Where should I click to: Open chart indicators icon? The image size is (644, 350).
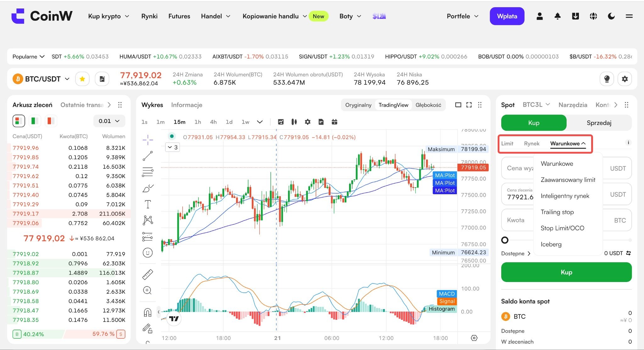click(281, 122)
